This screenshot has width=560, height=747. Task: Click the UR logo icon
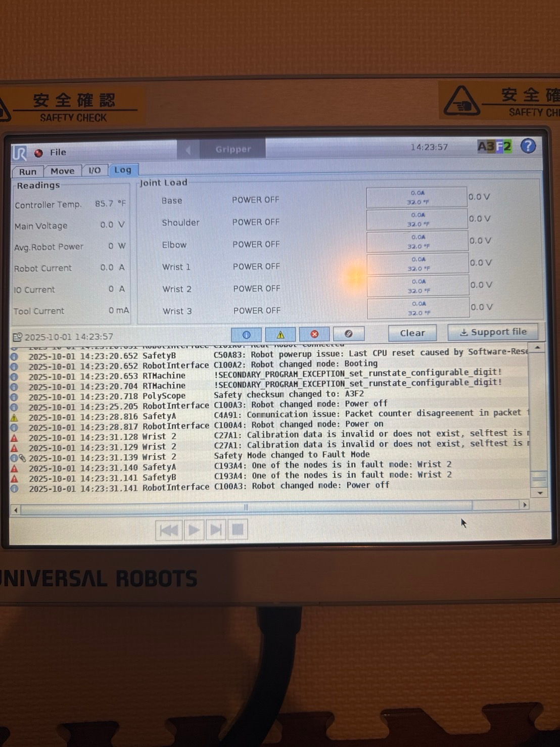tap(20, 153)
